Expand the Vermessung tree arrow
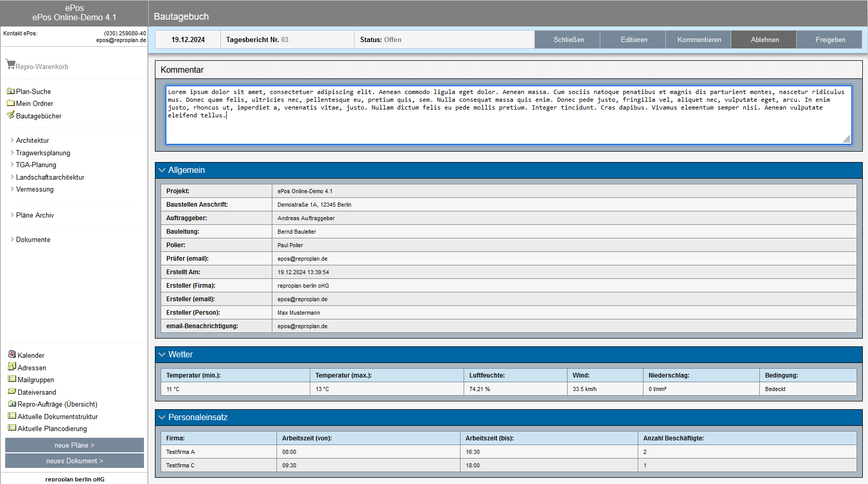Screen dimensions: 868x484 point(12,189)
